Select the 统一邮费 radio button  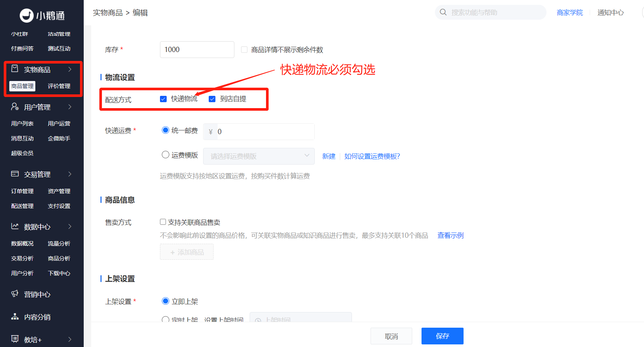166,130
